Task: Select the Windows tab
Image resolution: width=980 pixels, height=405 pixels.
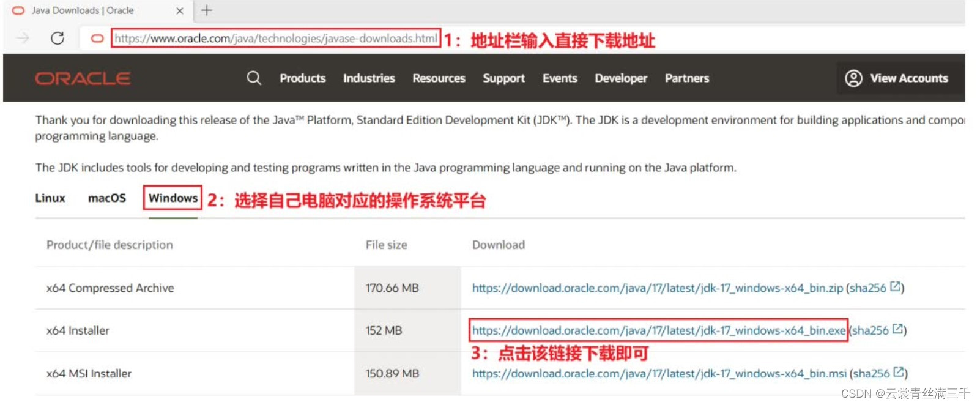Action: pyautogui.click(x=173, y=198)
